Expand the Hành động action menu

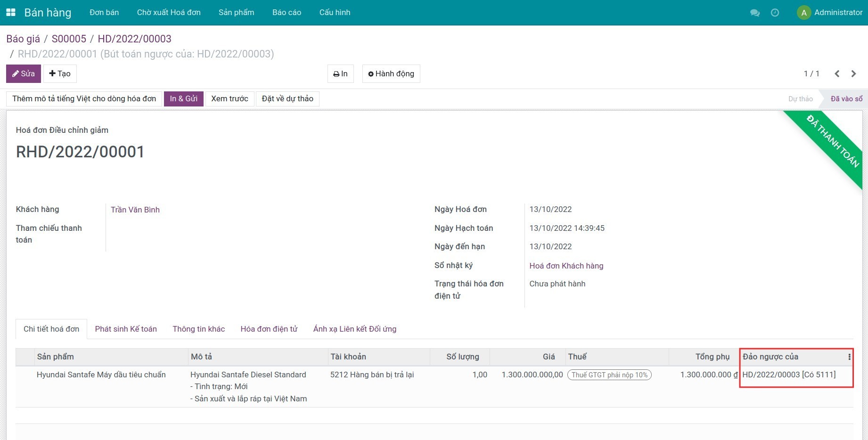pyautogui.click(x=391, y=74)
